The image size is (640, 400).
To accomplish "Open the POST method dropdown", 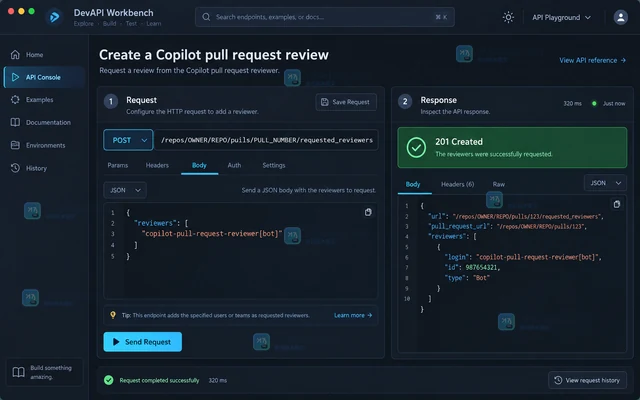I will [x=128, y=140].
